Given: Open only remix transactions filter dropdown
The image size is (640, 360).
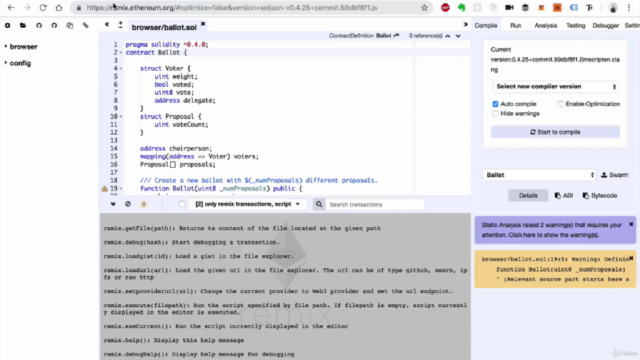Looking at the screenshot, I should 247,204.
